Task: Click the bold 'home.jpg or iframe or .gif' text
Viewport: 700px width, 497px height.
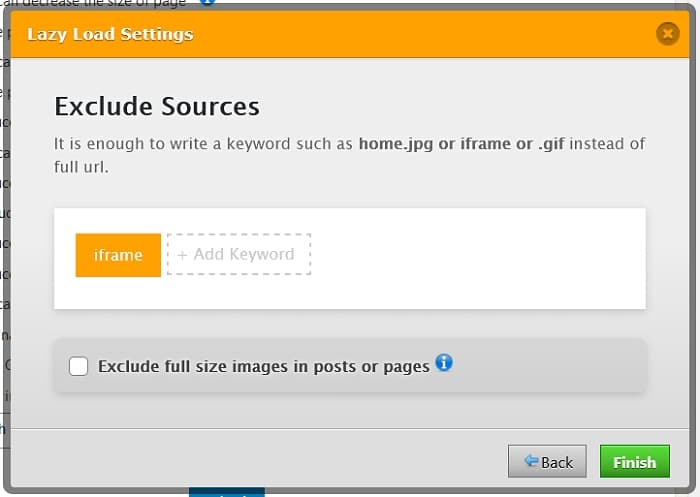Action: 461,144
